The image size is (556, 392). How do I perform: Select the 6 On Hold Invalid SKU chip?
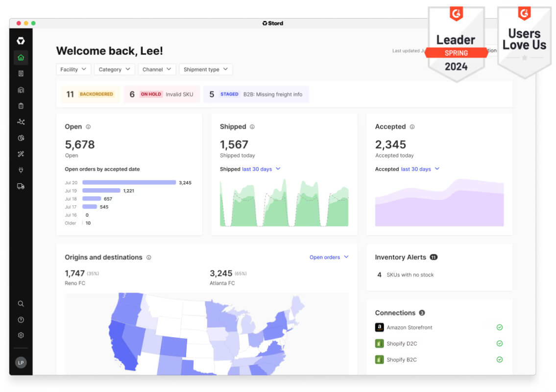[162, 95]
